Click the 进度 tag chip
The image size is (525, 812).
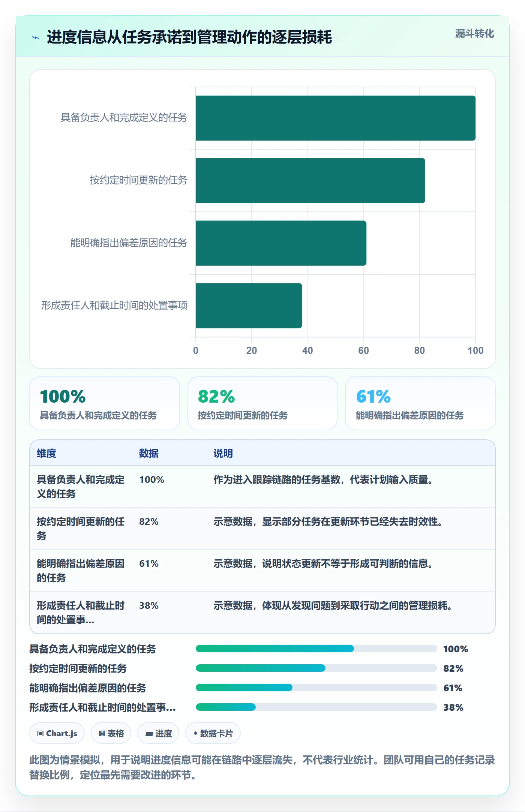point(158,733)
